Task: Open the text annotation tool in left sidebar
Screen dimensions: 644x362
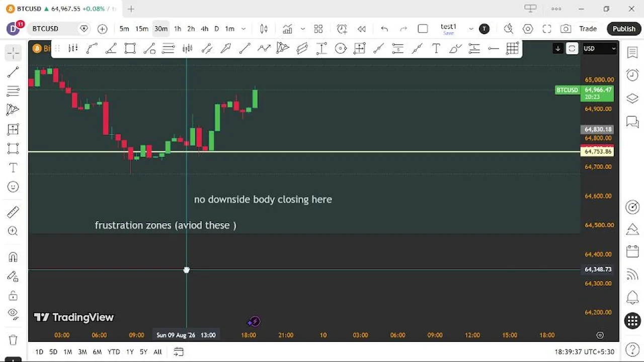Action: 13,168
